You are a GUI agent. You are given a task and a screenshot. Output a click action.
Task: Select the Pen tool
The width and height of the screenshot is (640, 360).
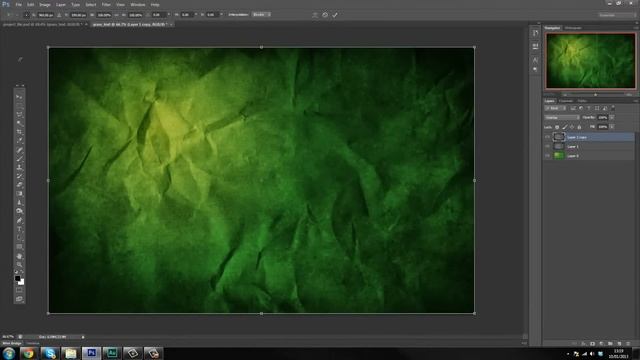[19, 220]
